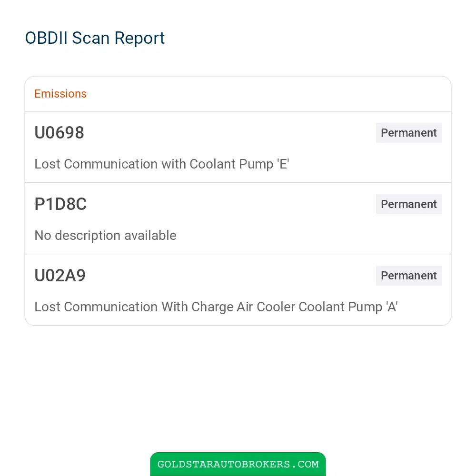Click the word Scan in the heading

pos(90,38)
